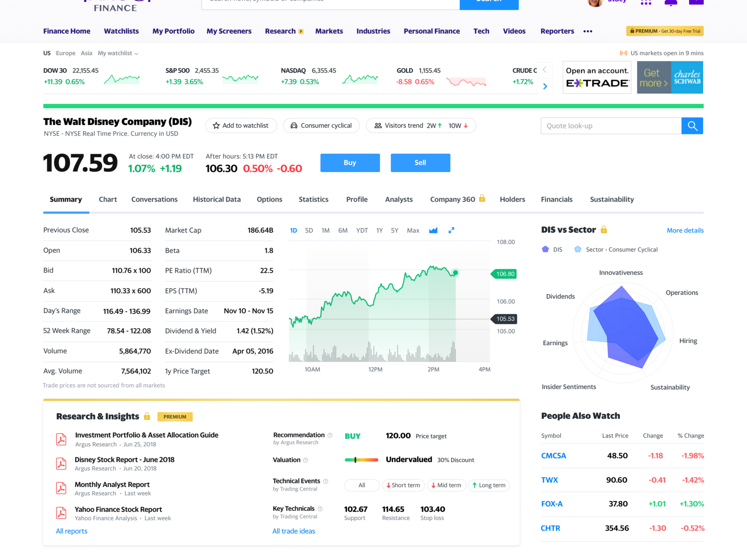Show All technical events
The width and height of the screenshot is (747, 560).
362,485
